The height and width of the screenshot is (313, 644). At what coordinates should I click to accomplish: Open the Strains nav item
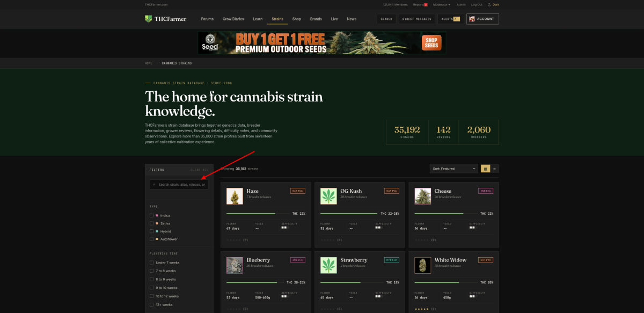tap(277, 19)
